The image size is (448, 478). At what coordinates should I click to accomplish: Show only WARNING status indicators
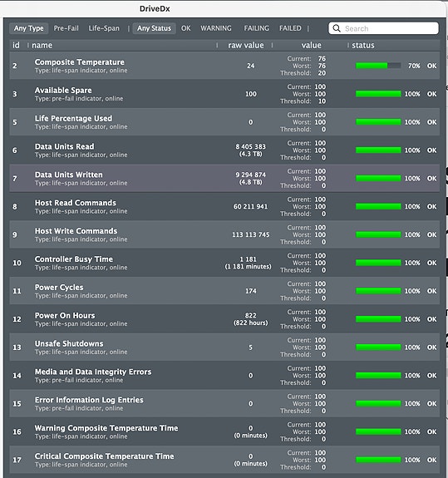coord(216,28)
